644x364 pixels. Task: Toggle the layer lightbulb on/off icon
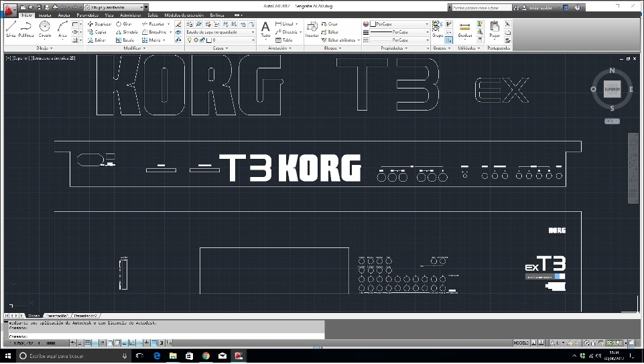coord(190,40)
